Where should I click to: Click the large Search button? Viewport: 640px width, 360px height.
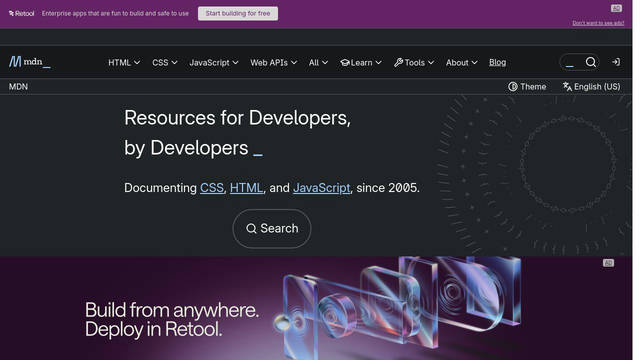272,229
